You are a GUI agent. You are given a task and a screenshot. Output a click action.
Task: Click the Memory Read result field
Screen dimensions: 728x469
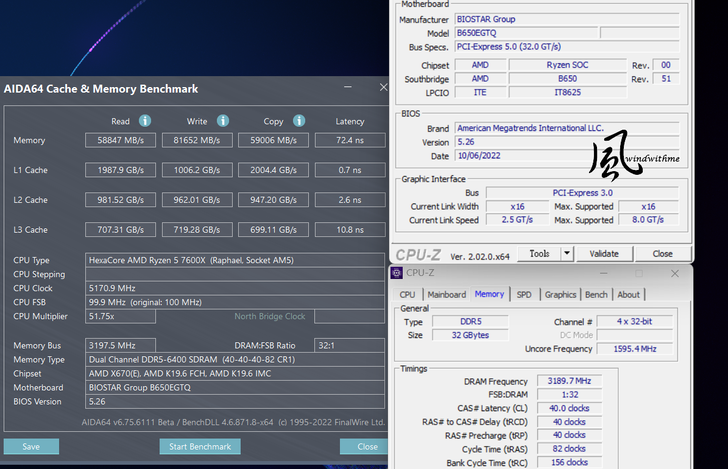[120, 141]
